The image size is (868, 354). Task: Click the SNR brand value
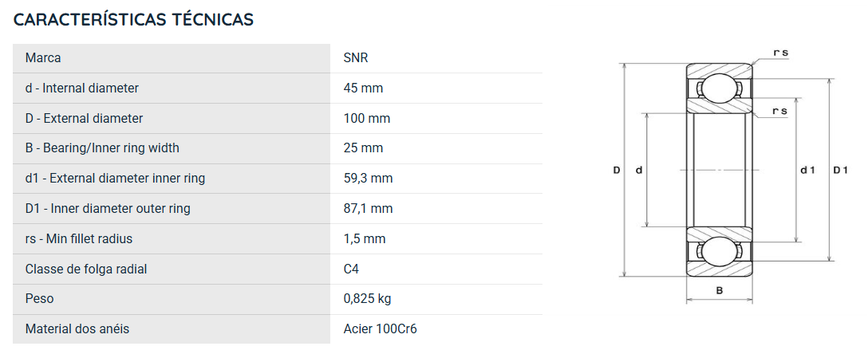click(356, 58)
